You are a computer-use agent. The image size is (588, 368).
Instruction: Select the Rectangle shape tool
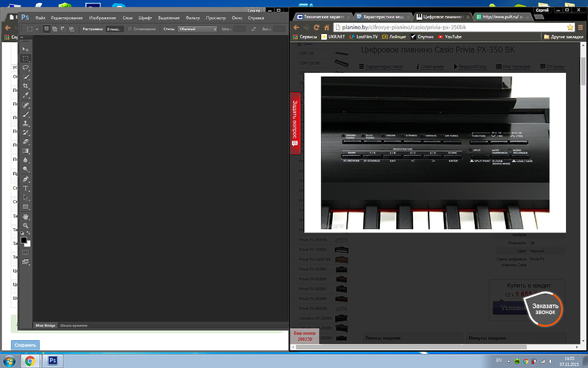(26, 207)
